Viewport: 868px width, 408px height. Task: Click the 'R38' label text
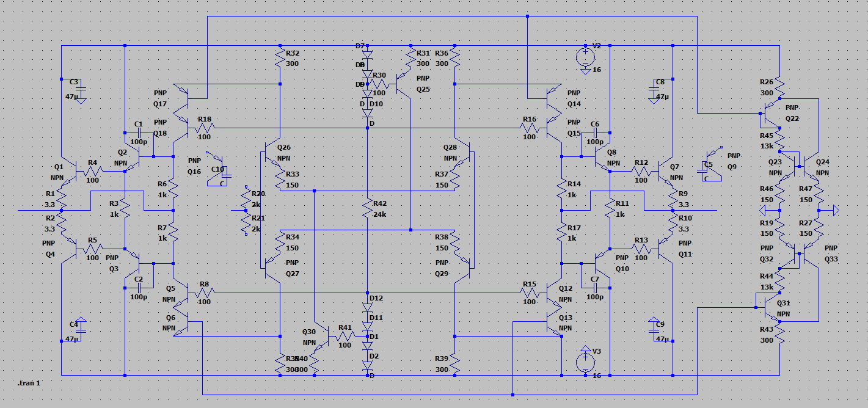coord(442,237)
